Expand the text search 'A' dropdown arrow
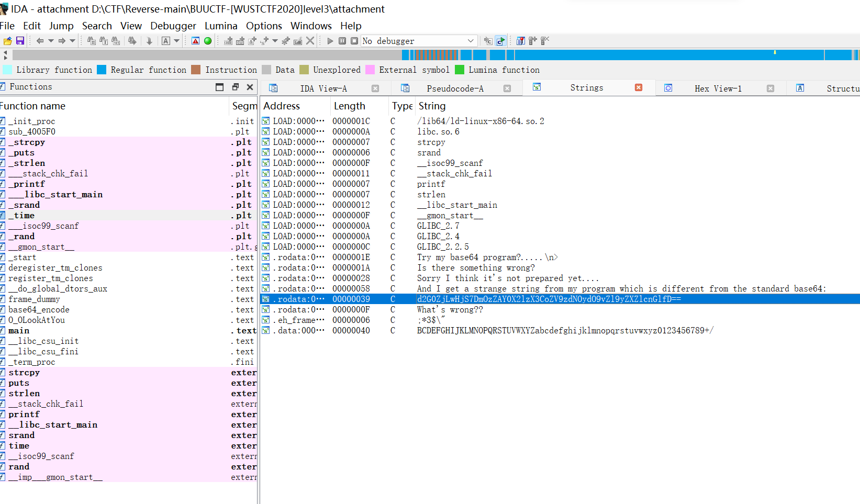Image resolution: width=860 pixels, height=504 pixels. 177,41
